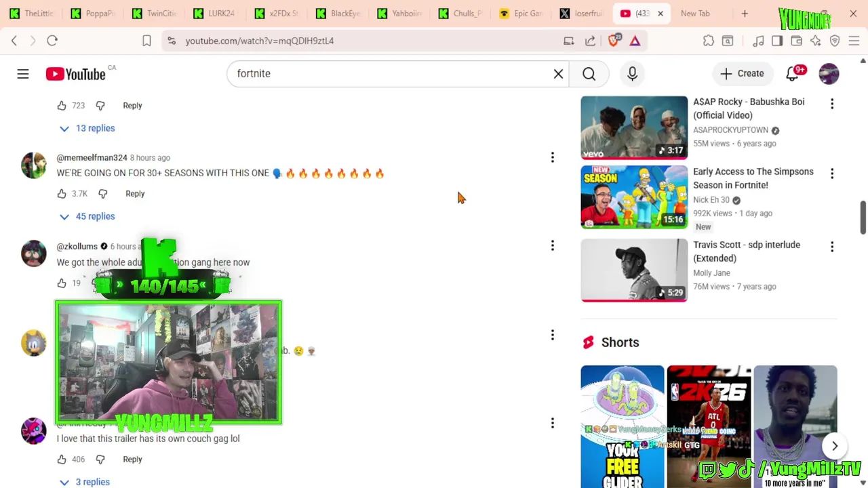Go to YouTube home via logo
868x488 pixels.
[76, 74]
